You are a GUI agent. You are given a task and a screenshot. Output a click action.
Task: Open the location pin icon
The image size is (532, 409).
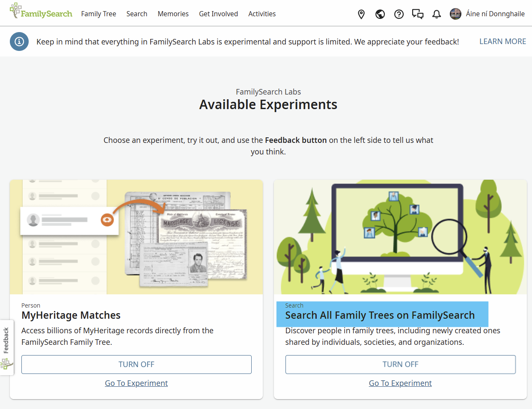click(361, 14)
